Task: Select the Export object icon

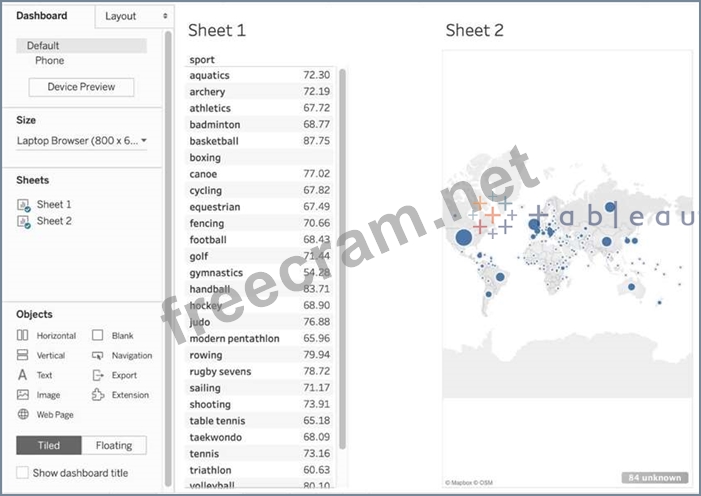Action: click(x=98, y=375)
